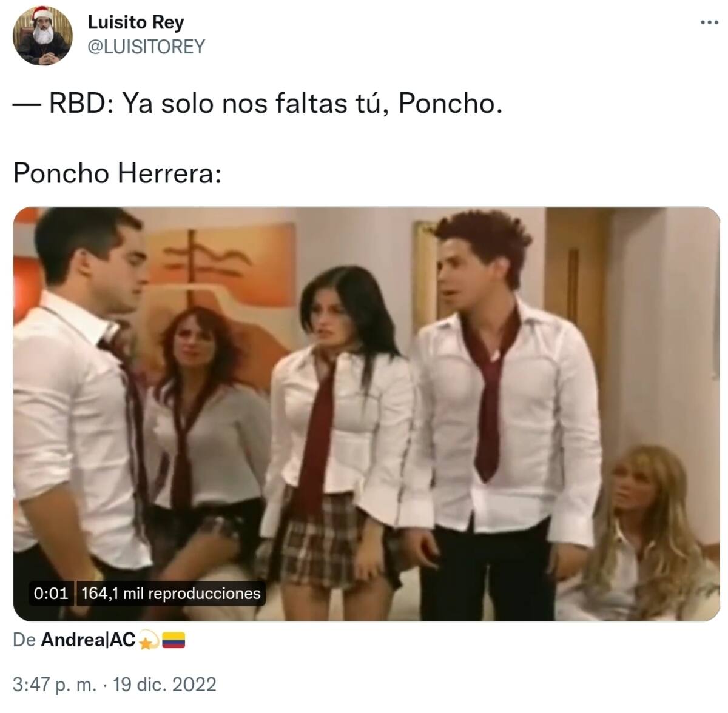Open the three-dot more options menu

[709, 23]
